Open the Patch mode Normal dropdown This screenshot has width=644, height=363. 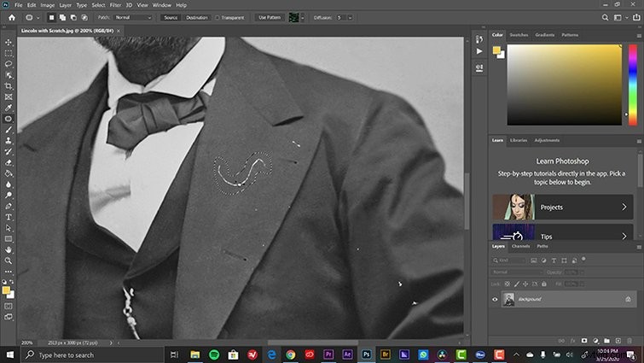[x=133, y=18]
